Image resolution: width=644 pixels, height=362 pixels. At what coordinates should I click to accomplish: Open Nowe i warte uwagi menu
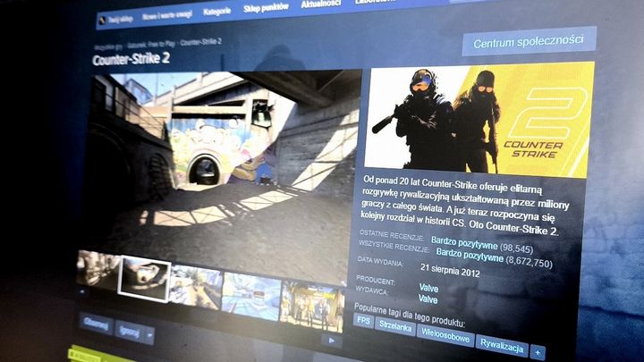point(167,15)
